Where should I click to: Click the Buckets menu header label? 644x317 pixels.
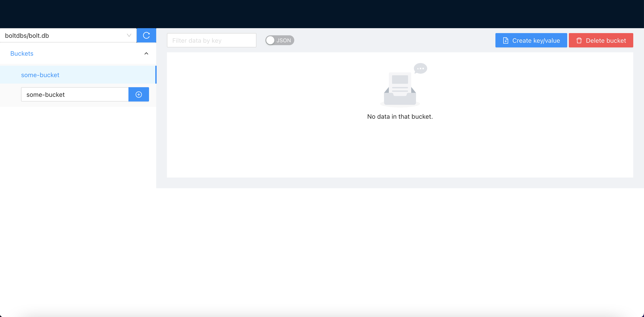click(22, 53)
